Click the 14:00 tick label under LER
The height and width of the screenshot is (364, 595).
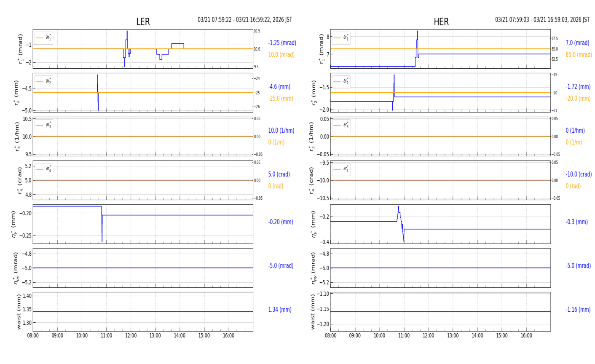point(180,336)
